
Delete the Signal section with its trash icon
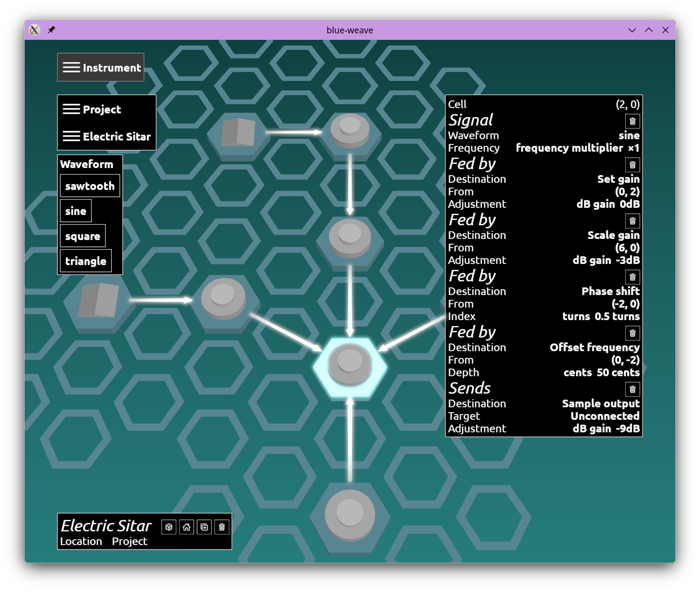pyautogui.click(x=633, y=121)
